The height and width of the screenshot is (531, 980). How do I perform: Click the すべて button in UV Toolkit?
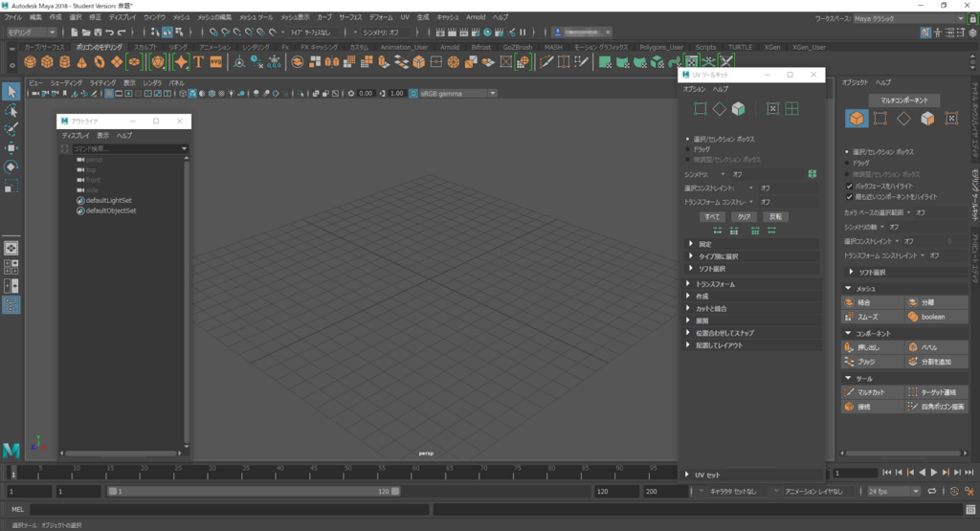pyautogui.click(x=712, y=217)
